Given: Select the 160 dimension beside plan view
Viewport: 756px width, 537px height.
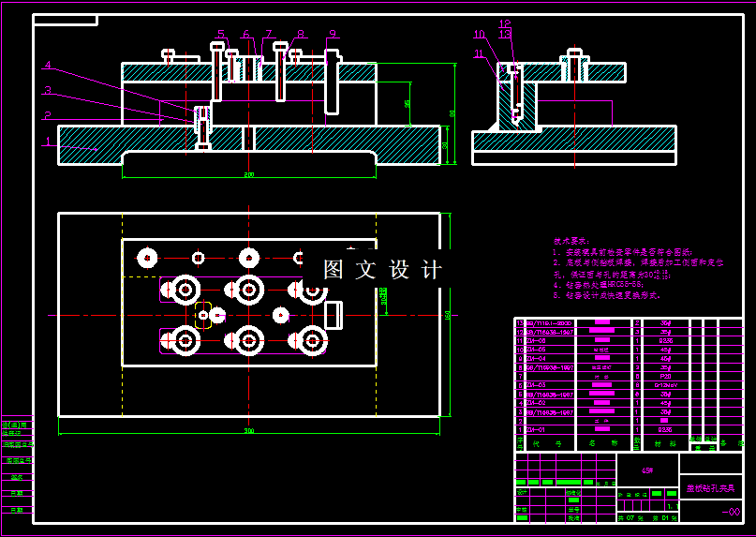Looking at the screenshot, I should [x=448, y=315].
